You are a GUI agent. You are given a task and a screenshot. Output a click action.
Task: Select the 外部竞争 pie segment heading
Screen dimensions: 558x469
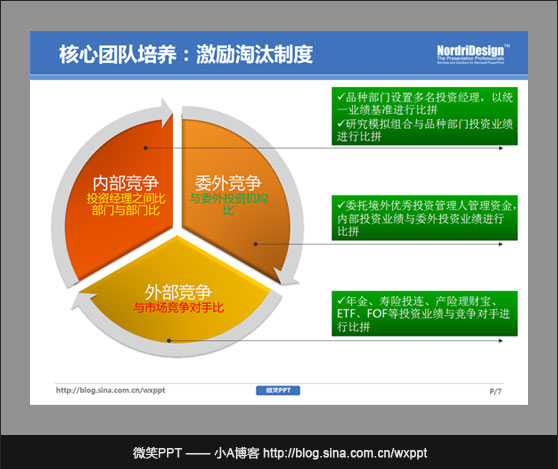click(178, 292)
